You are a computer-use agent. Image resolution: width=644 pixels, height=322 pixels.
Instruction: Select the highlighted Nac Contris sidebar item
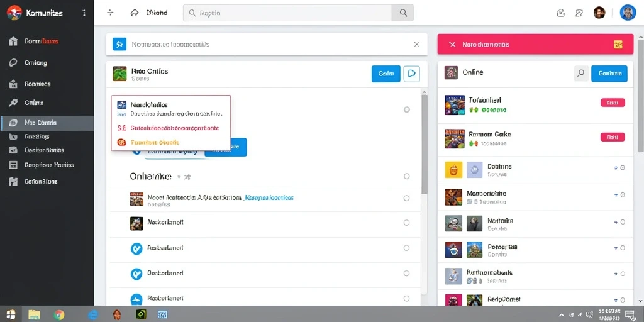click(x=47, y=123)
